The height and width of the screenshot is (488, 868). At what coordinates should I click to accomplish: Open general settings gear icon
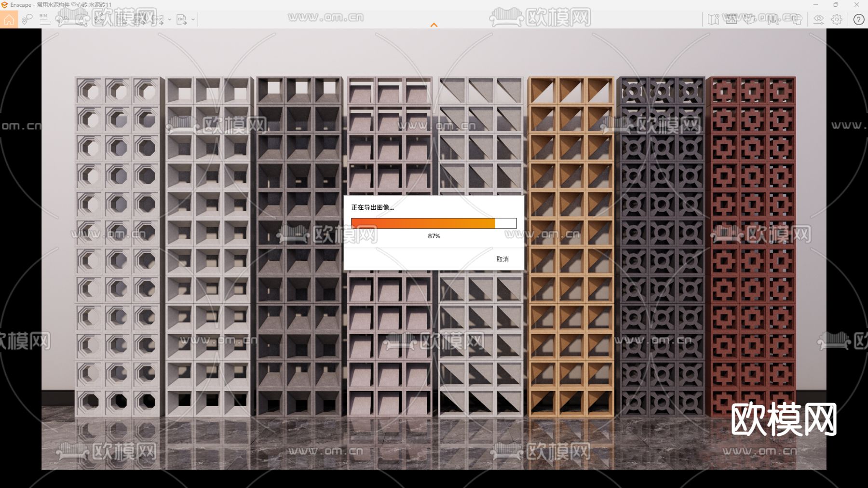point(837,19)
